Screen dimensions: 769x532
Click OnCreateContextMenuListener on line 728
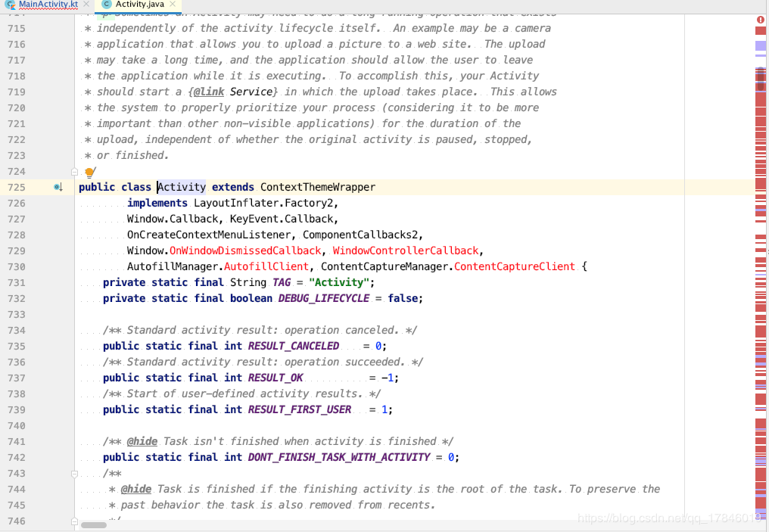click(209, 235)
